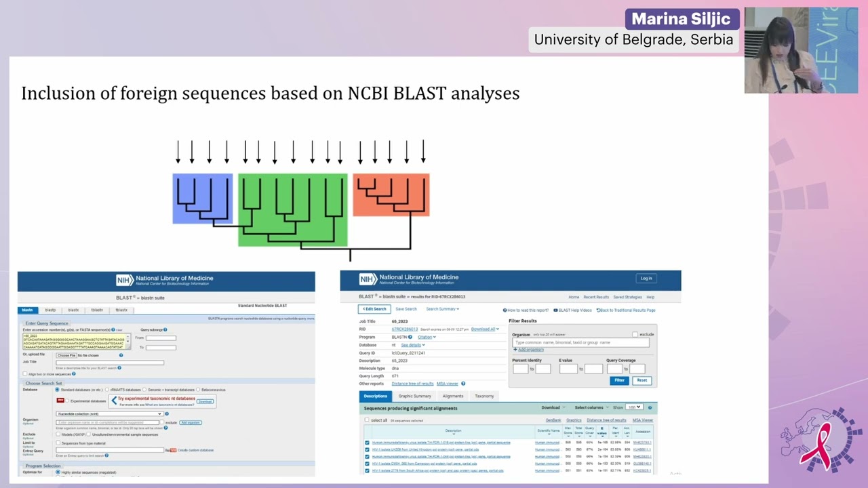Click the Log in button

(x=646, y=279)
